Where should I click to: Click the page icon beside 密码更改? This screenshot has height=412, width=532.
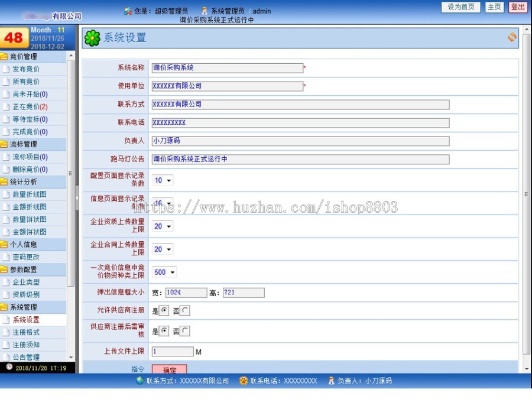[x=6, y=257]
